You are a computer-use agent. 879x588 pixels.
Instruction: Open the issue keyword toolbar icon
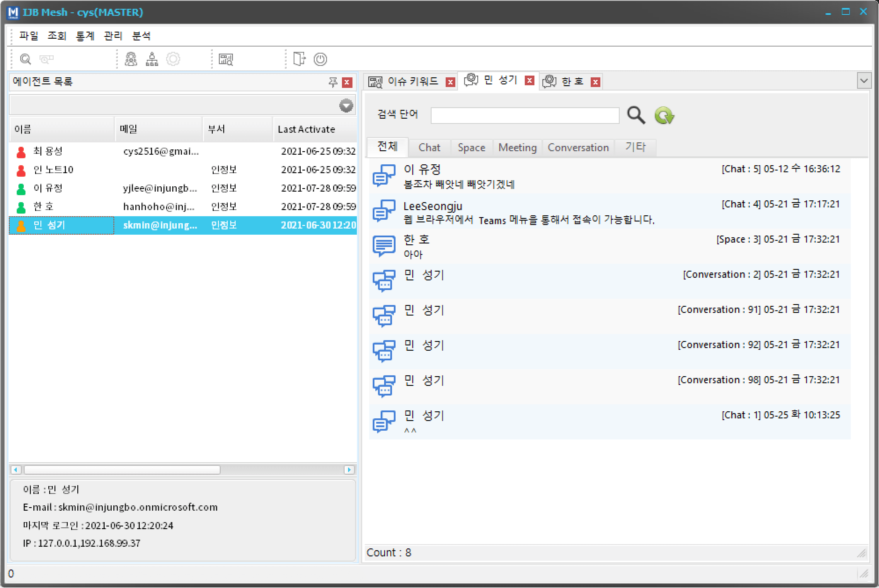226,59
